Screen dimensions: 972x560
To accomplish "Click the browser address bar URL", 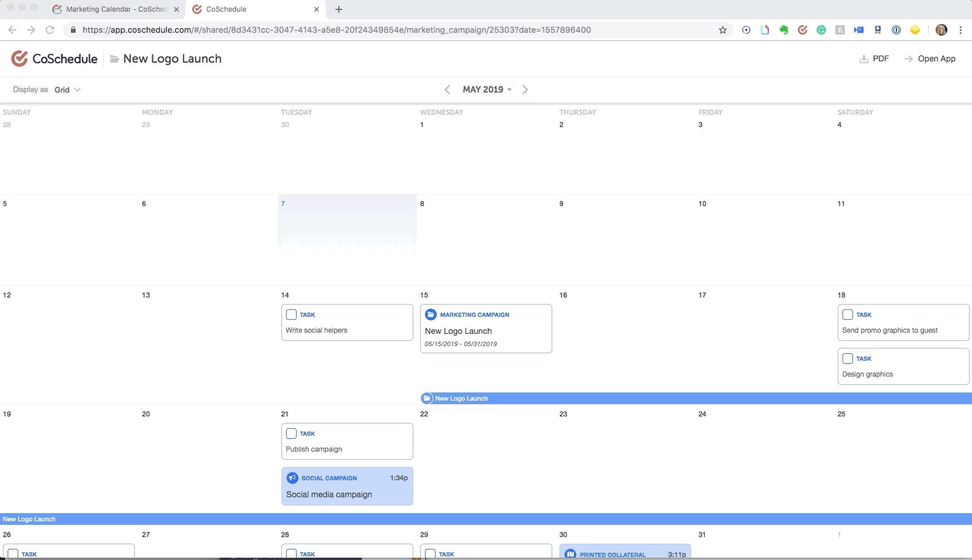I will [x=337, y=30].
